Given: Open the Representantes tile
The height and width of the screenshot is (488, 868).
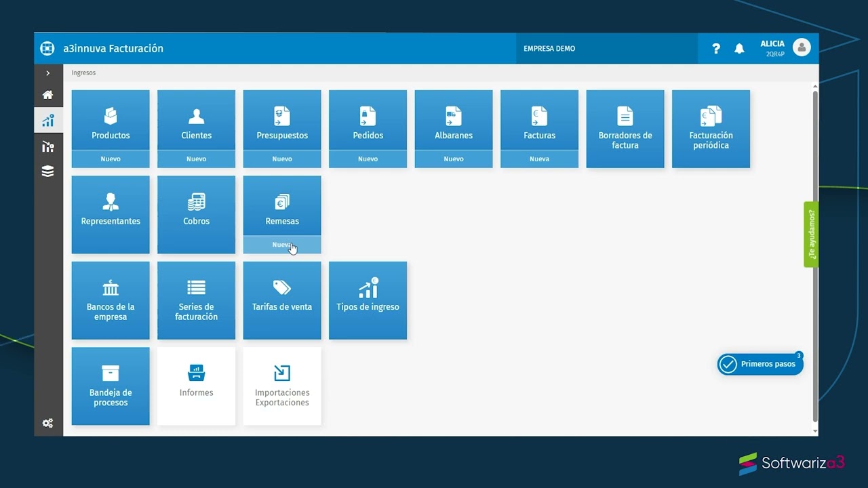Looking at the screenshot, I should click(x=111, y=215).
